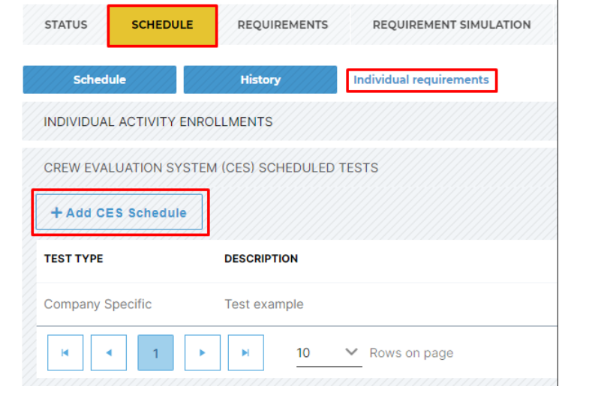This screenshot has width=600, height=399.
Task: Open the REQUIREMENT SIMULATION tab
Action: pos(452,25)
